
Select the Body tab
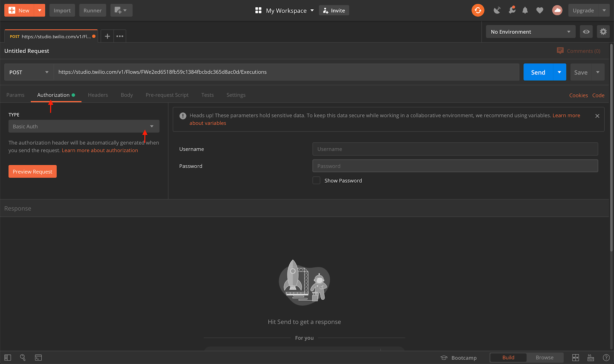click(x=127, y=95)
